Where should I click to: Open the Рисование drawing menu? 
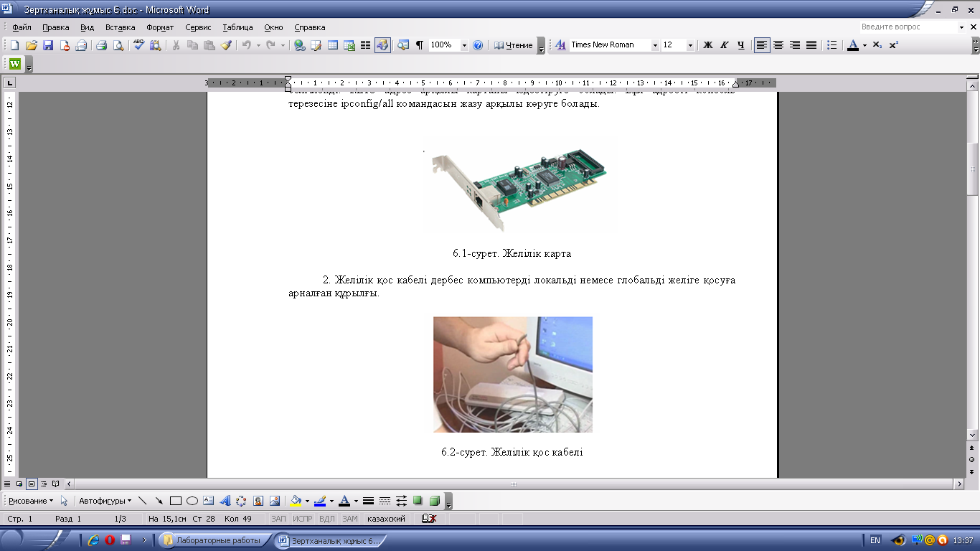coord(31,501)
